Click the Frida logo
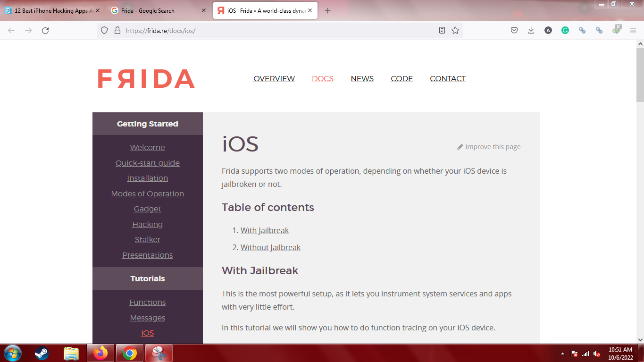The width and height of the screenshot is (644, 362). point(146,79)
